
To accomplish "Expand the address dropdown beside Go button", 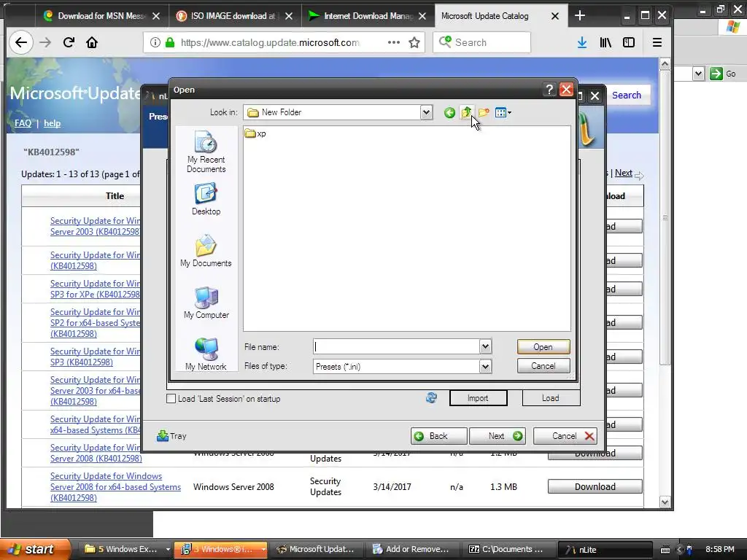I will (x=698, y=74).
